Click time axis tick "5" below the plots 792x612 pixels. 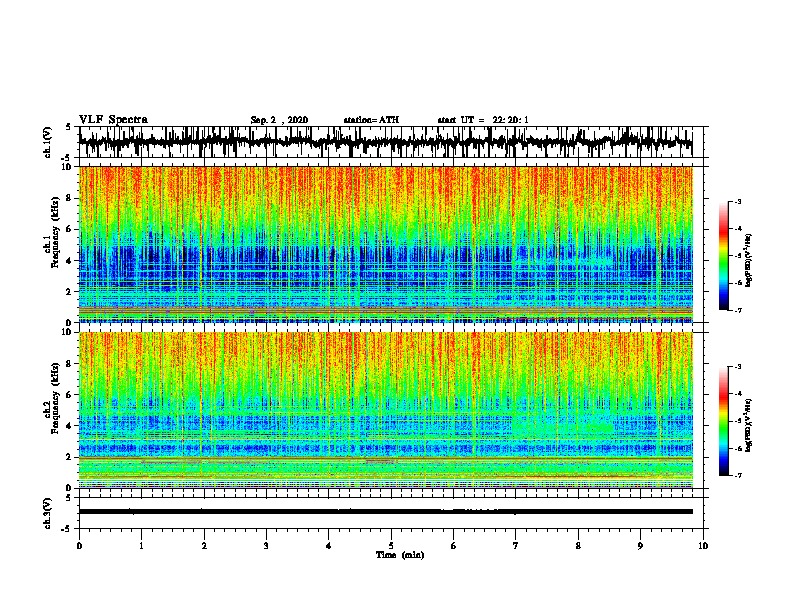391,546
